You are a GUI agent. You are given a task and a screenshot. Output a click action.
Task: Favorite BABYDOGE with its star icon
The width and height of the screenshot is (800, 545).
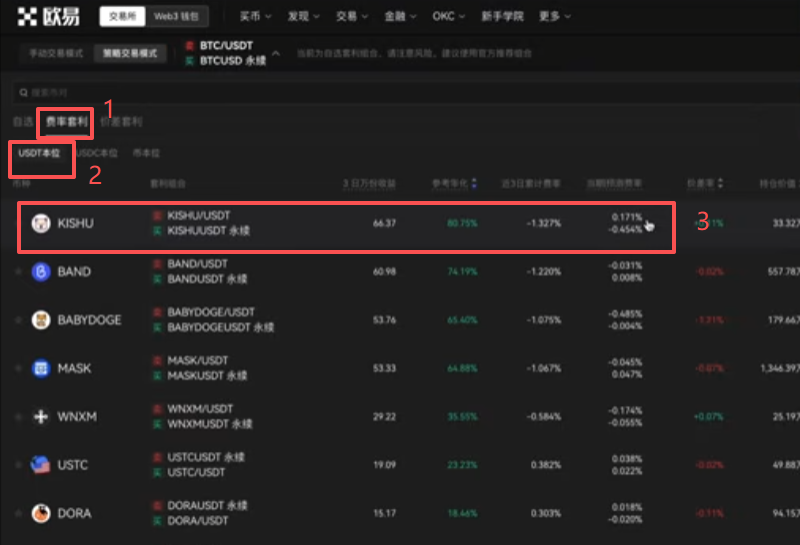(x=18, y=320)
